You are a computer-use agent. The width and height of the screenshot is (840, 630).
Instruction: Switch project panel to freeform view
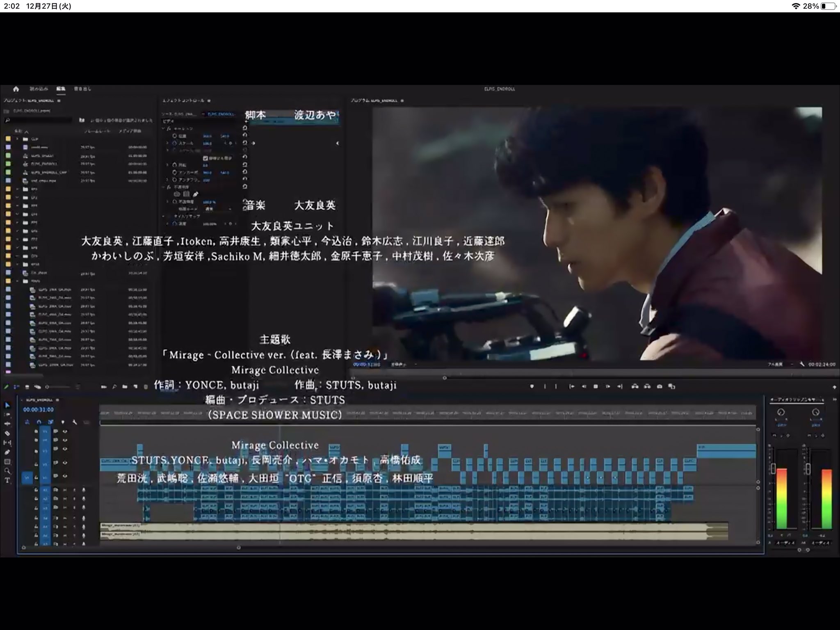point(37,387)
